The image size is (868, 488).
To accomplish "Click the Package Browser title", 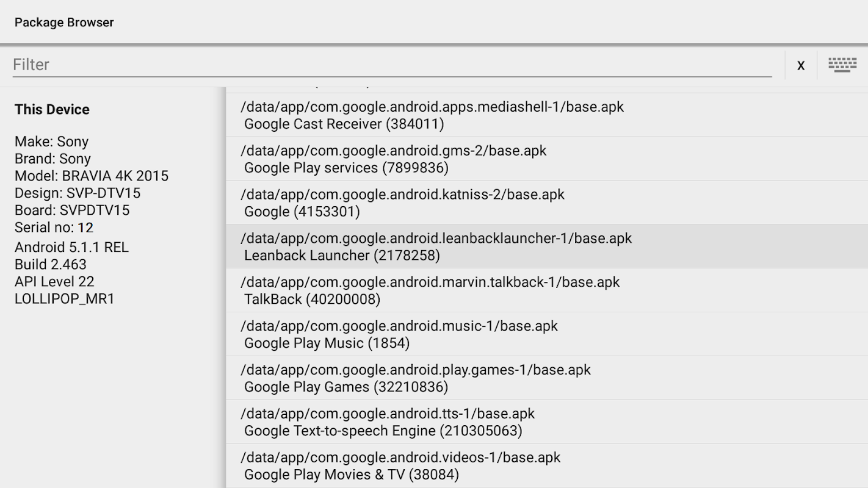I will (x=64, y=23).
